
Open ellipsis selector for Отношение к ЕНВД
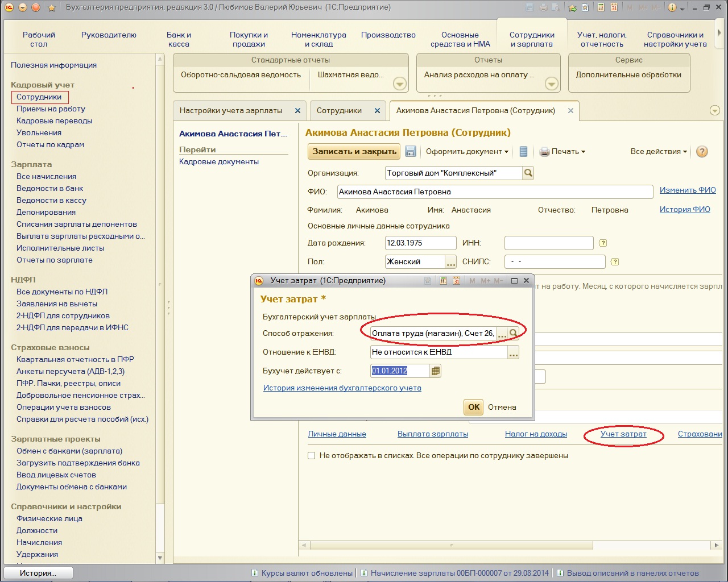(513, 352)
